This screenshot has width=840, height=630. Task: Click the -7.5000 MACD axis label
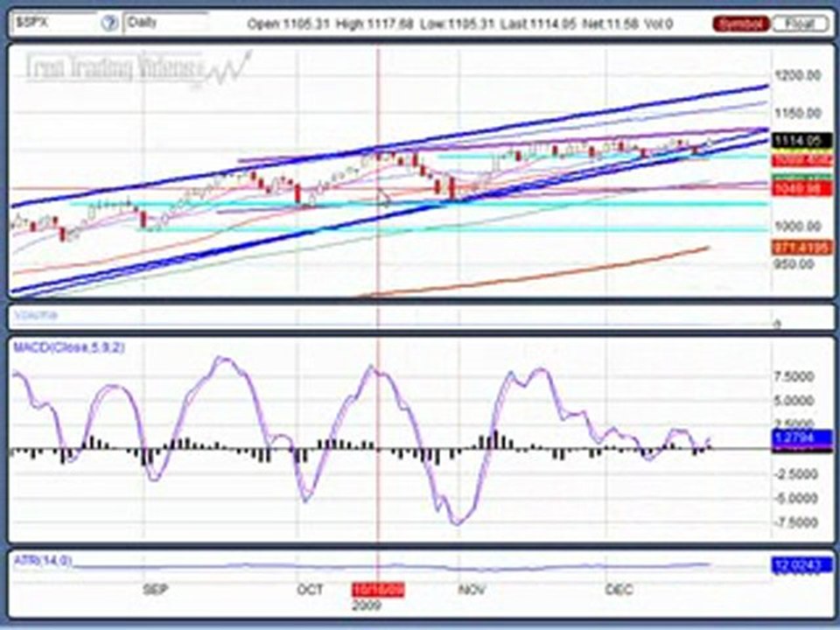coord(794,522)
